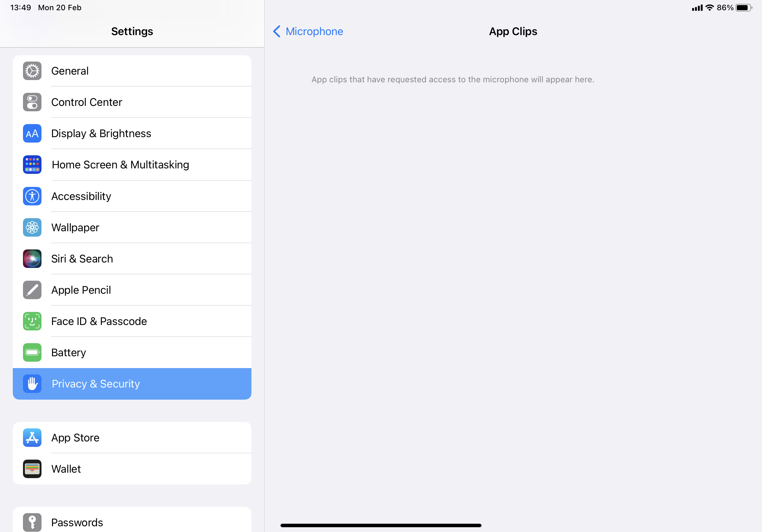The width and height of the screenshot is (762, 532).
Task: Tap the Siri & Search orb icon
Action: click(32, 259)
